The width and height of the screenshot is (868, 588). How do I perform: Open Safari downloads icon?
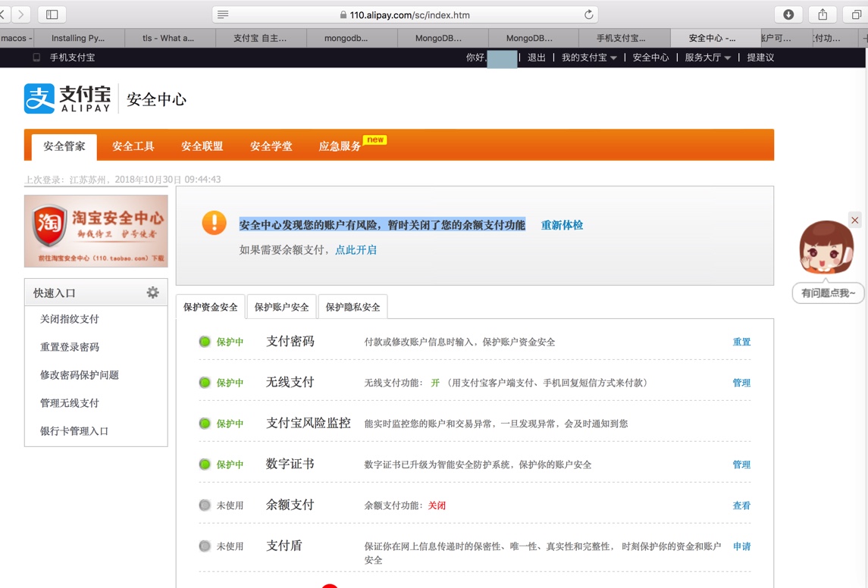[x=788, y=14]
